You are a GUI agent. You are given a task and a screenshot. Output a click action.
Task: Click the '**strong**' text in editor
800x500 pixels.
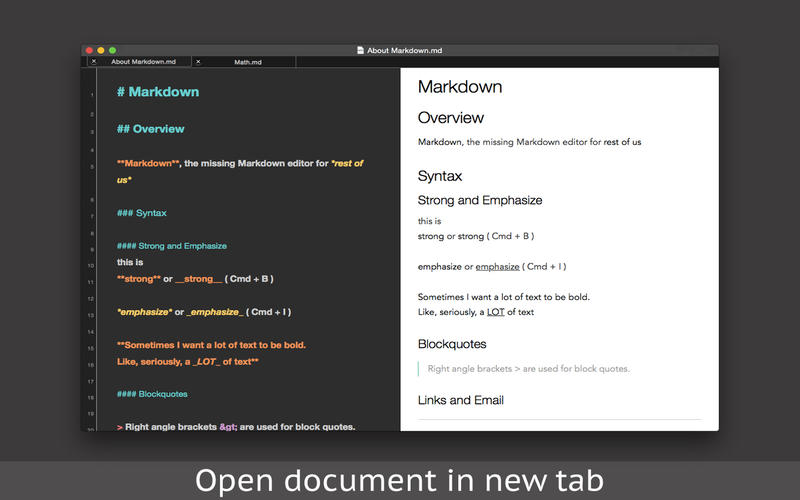[139, 279]
